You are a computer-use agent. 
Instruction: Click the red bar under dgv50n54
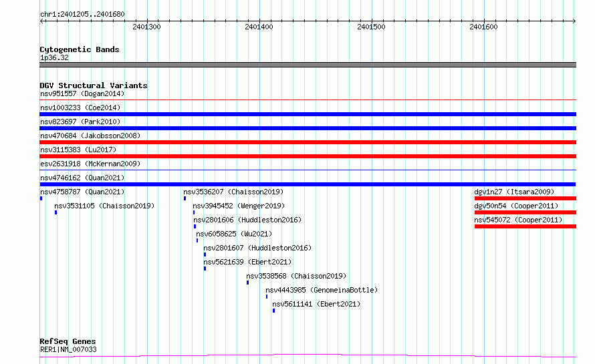tap(525, 212)
